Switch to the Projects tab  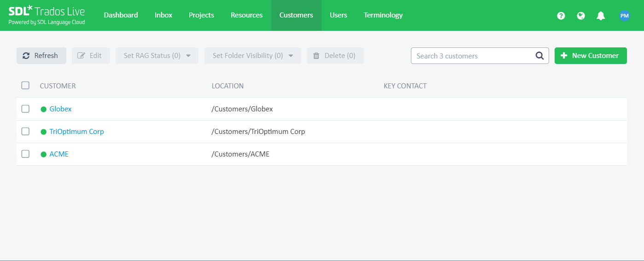201,15
